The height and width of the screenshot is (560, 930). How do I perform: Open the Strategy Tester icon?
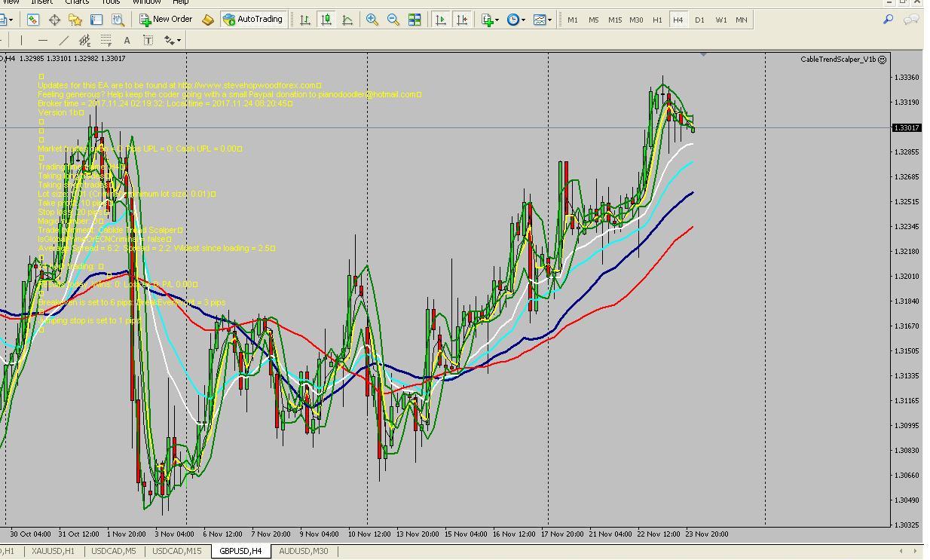click(118, 20)
